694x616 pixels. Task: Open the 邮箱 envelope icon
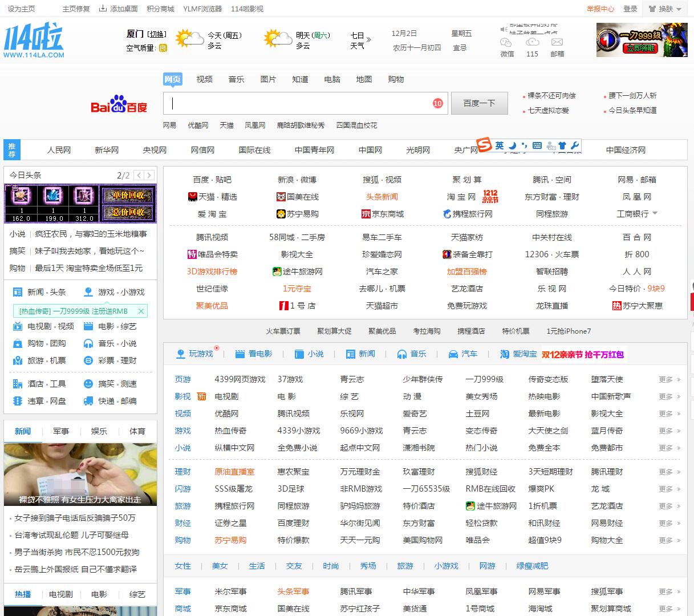(557, 42)
